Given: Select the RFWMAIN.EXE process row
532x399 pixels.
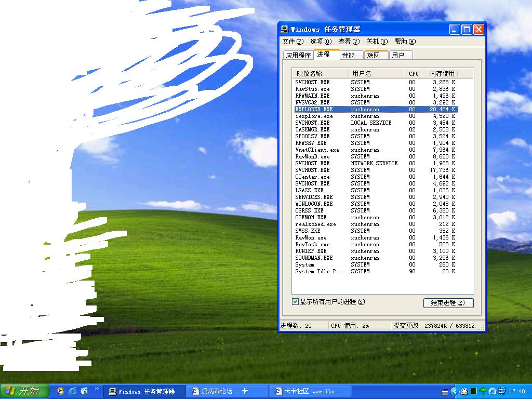Looking at the screenshot, I should pyautogui.click(x=376, y=96).
